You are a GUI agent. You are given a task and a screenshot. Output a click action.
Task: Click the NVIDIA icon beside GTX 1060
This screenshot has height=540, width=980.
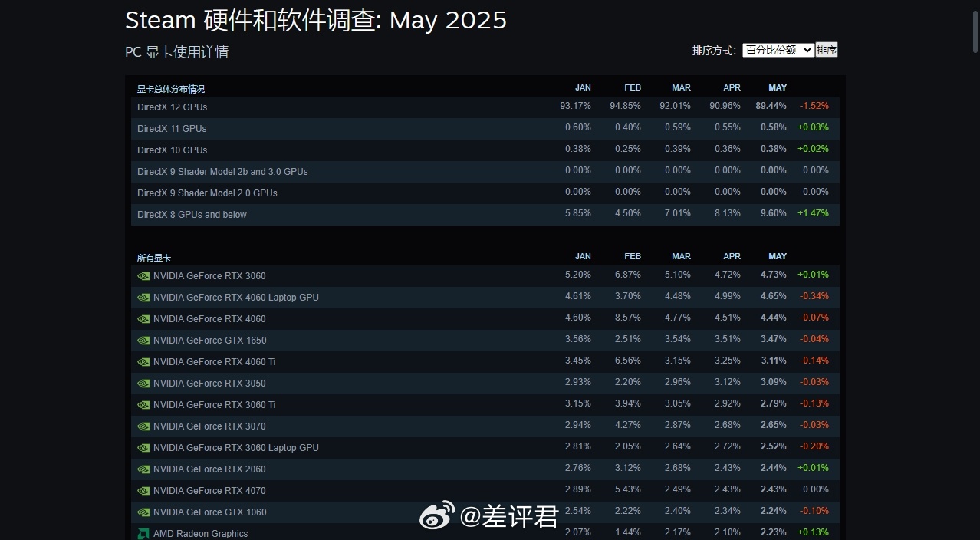[x=143, y=512]
